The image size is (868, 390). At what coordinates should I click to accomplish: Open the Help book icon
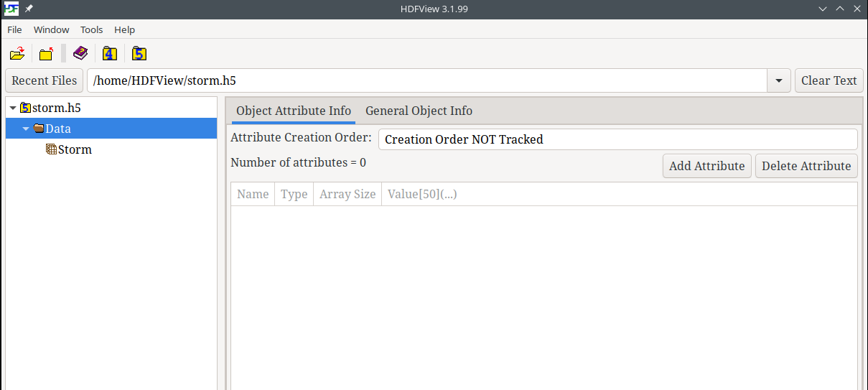80,54
